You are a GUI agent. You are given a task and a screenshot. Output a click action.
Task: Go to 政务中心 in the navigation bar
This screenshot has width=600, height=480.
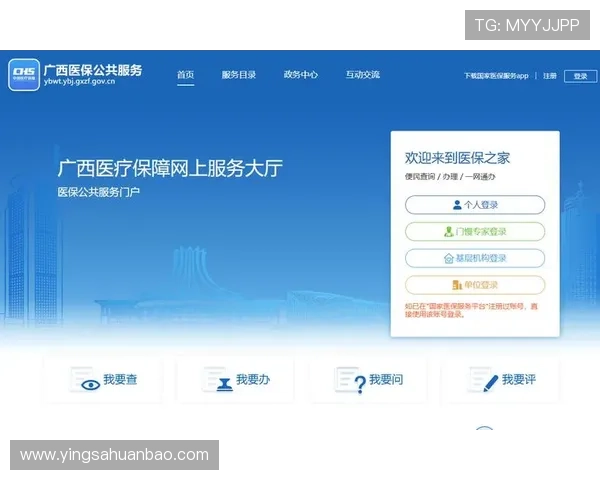pos(301,75)
